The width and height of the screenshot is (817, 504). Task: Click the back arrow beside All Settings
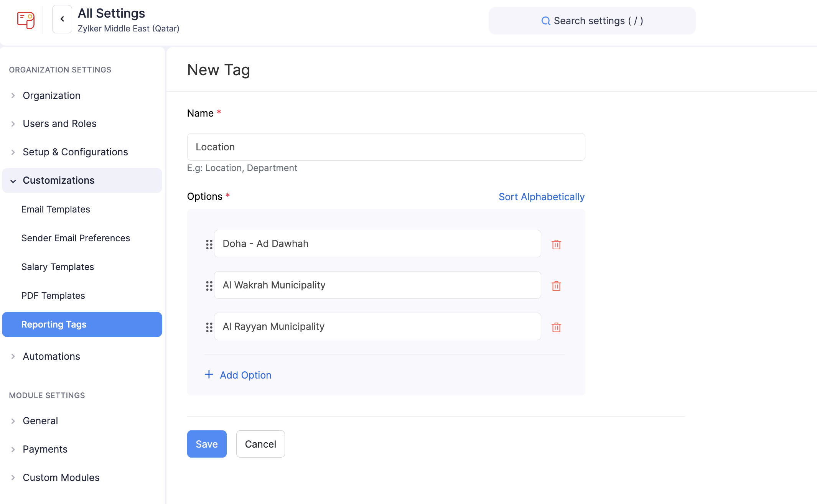pyautogui.click(x=62, y=19)
